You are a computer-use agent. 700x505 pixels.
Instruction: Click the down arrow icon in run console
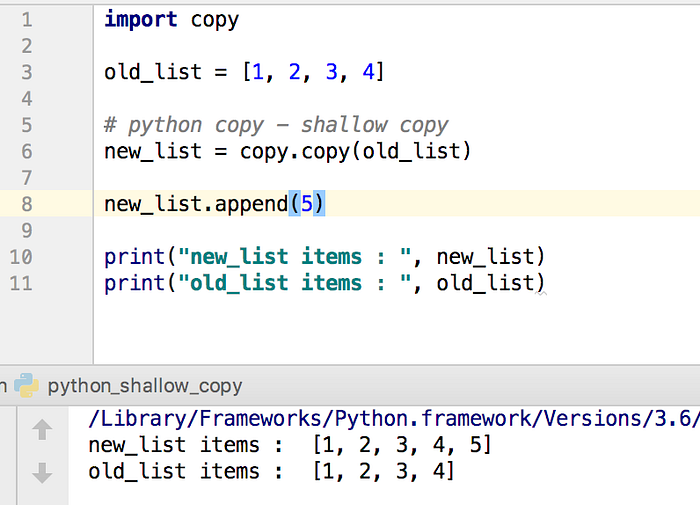[x=42, y=473]
